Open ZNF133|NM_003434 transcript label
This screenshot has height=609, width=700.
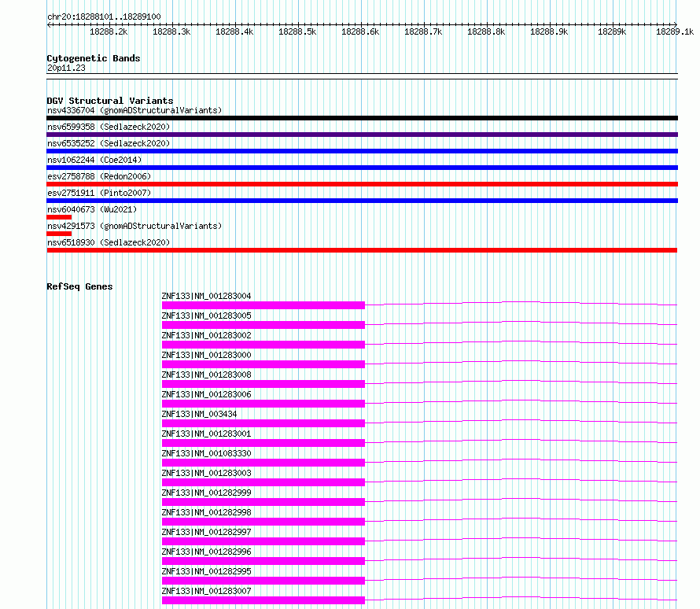pyautogui.click(x=199, y=414)
